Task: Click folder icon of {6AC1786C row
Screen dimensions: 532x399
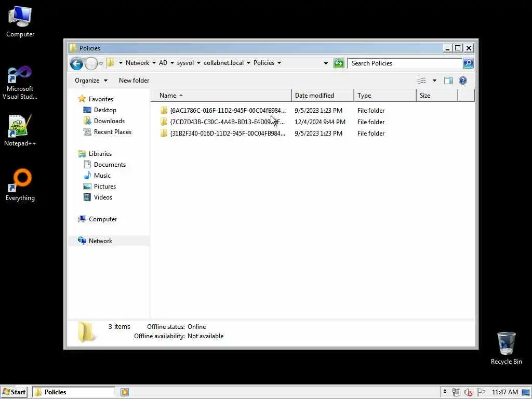Action: coord(164,110)
